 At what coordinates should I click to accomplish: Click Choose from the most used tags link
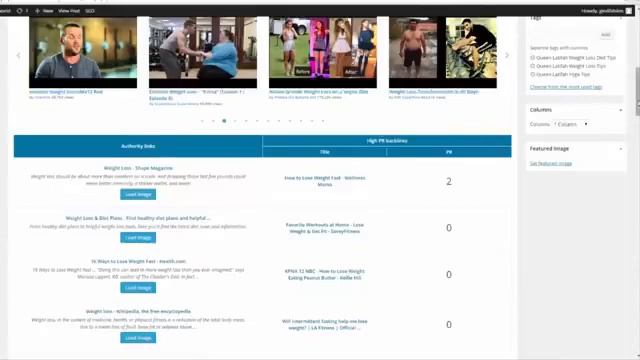click(x=566, y=87)
